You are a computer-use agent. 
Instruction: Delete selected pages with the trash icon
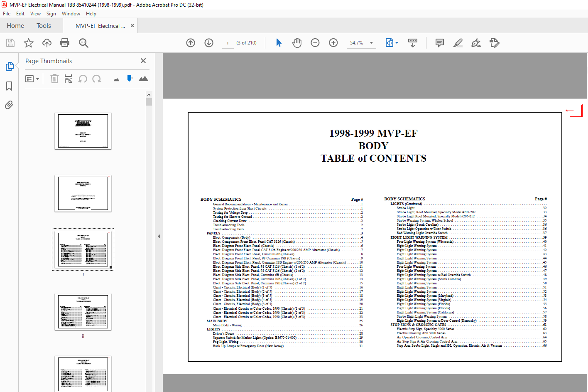[x=54, y=79]
